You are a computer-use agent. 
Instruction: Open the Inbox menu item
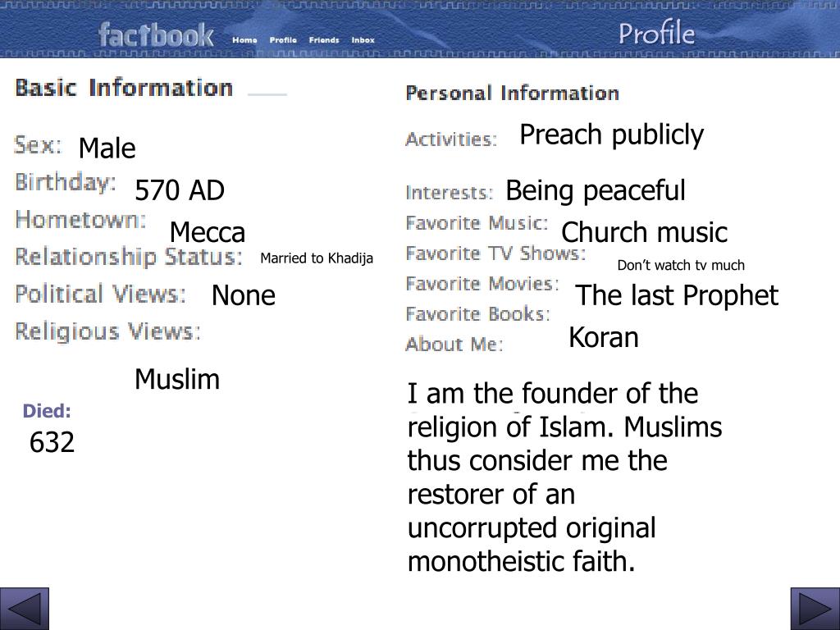[x=363, y=40]
